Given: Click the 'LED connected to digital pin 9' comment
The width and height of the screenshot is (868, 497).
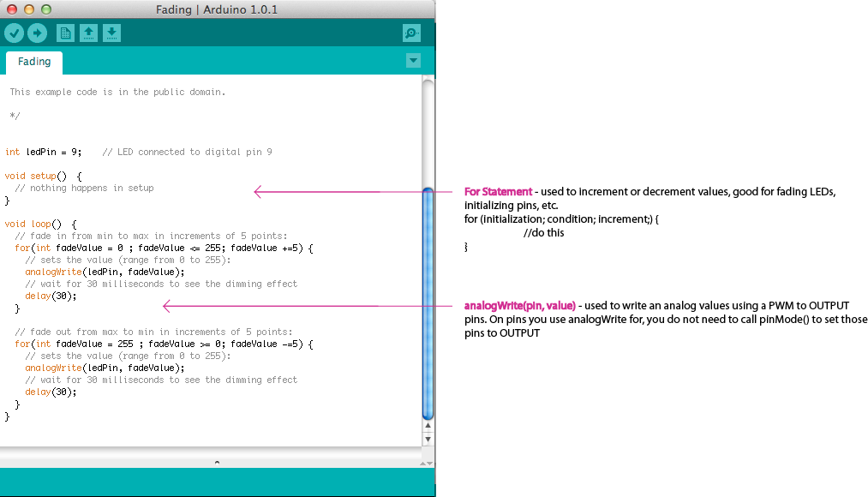Looking at the screenshot, I should click(187, 153).
